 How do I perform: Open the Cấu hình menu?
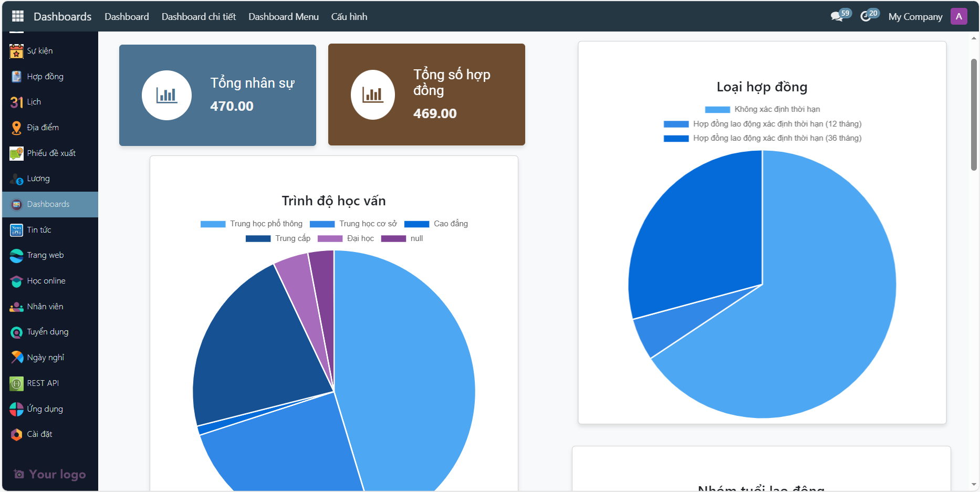coord(349,16)
